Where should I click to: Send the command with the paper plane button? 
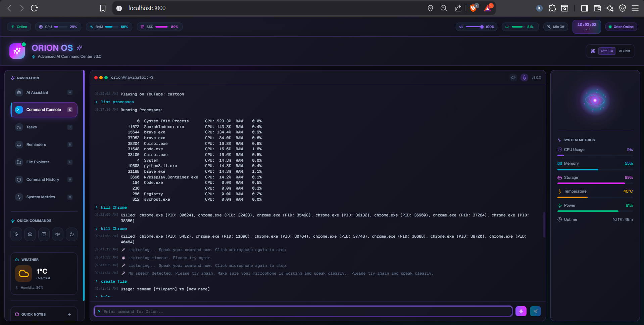[x=535, y=311]
